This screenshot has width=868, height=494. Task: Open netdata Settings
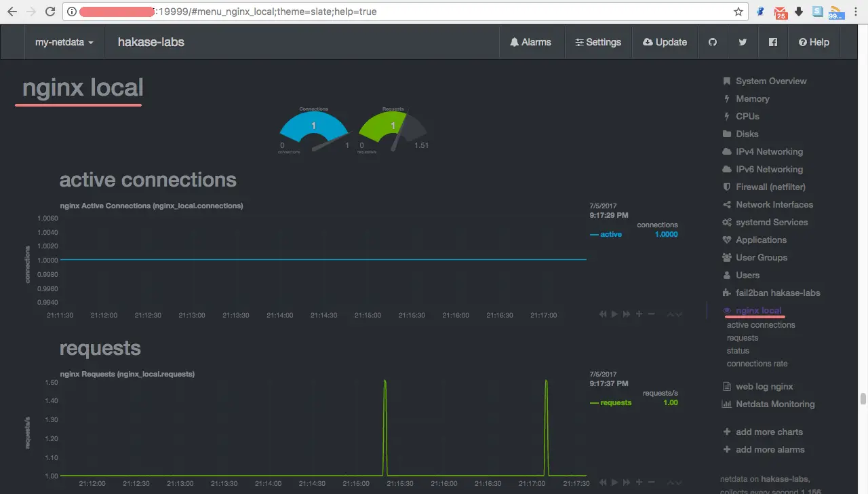[x=597, y=42]
